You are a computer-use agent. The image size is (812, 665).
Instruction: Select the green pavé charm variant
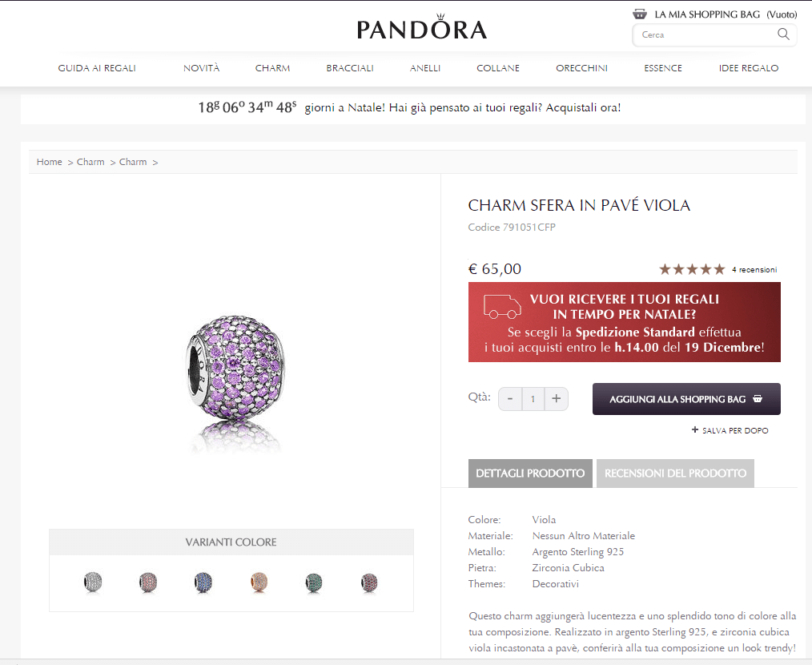point(314,582)
